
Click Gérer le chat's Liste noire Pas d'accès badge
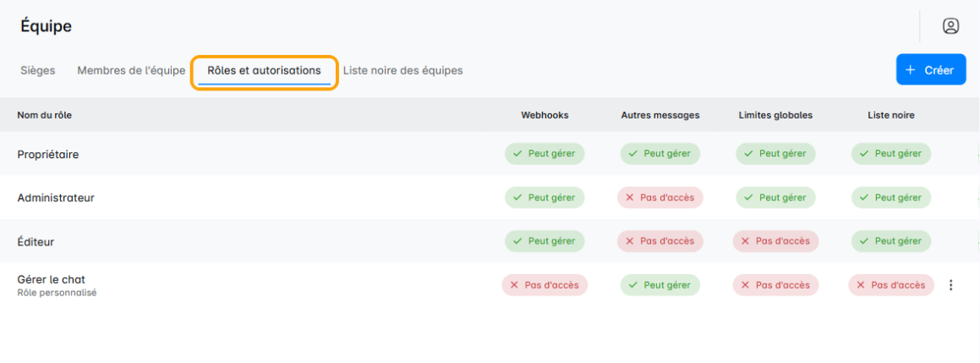(x=891, y=285)
